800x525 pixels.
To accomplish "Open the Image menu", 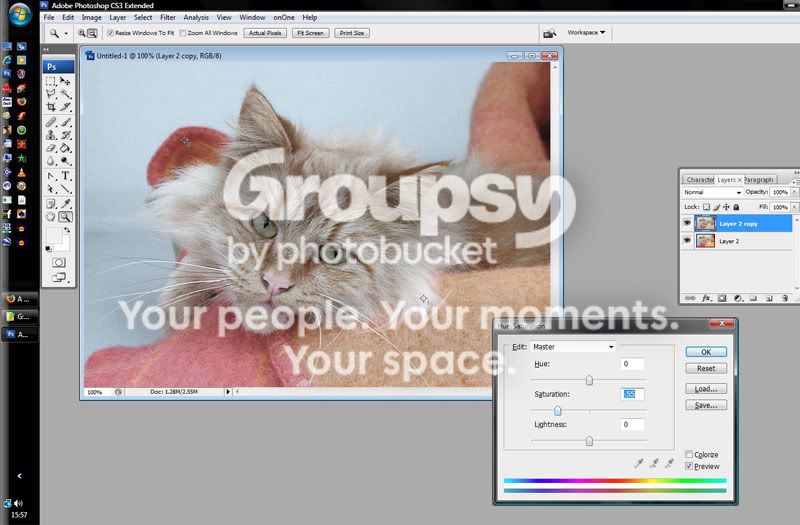I will pos(91,17).
